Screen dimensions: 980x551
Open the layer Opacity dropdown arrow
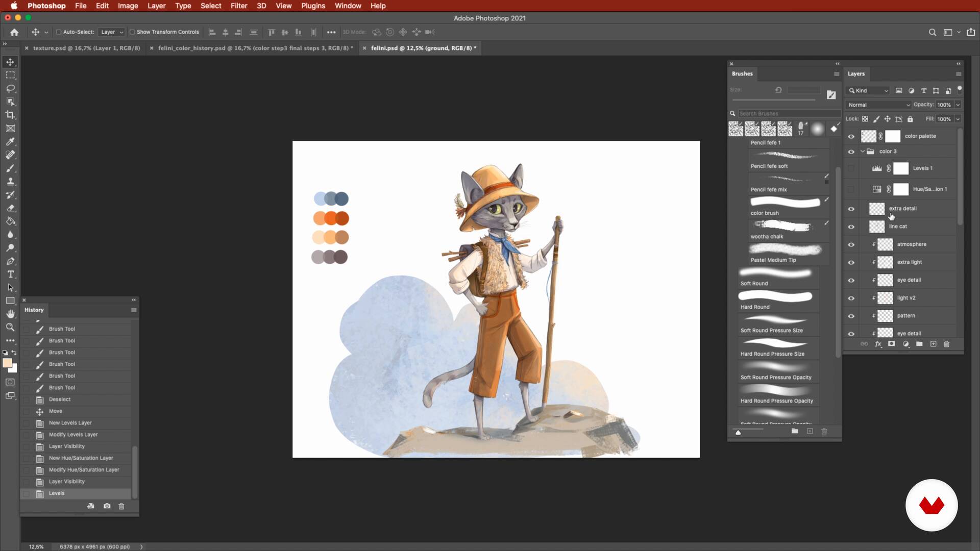tap(958, 105)
